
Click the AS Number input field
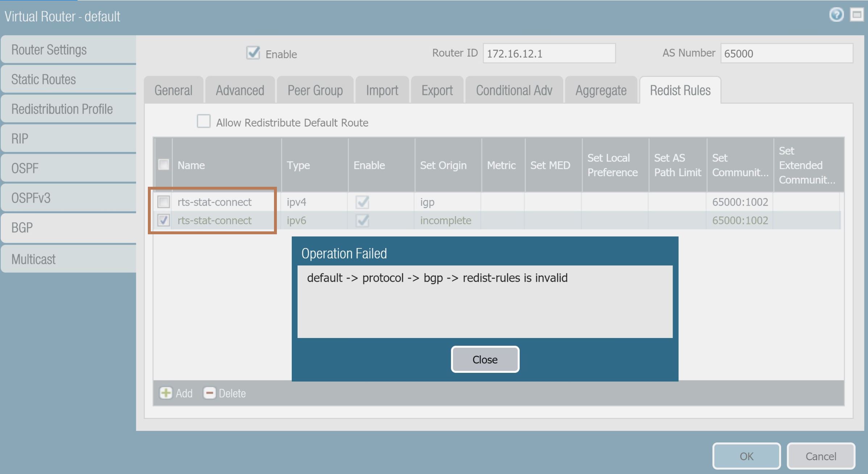pyautogui.click(x=786, y=53)
